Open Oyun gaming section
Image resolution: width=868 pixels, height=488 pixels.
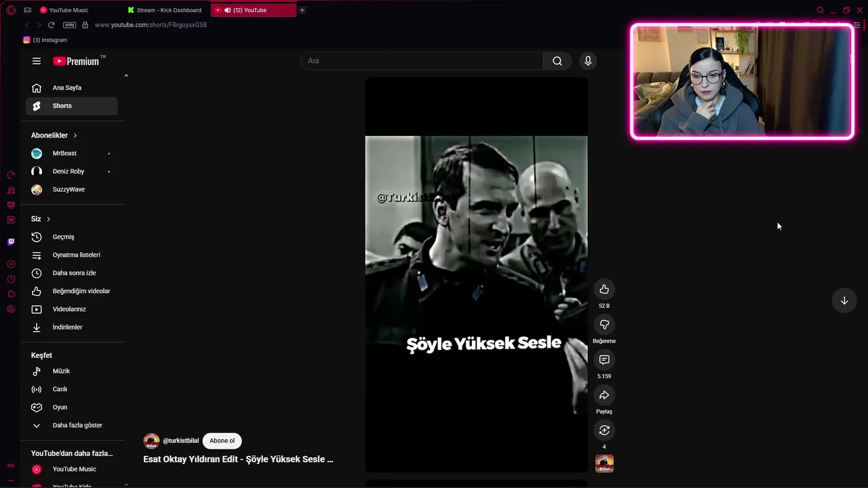point(72,407)
